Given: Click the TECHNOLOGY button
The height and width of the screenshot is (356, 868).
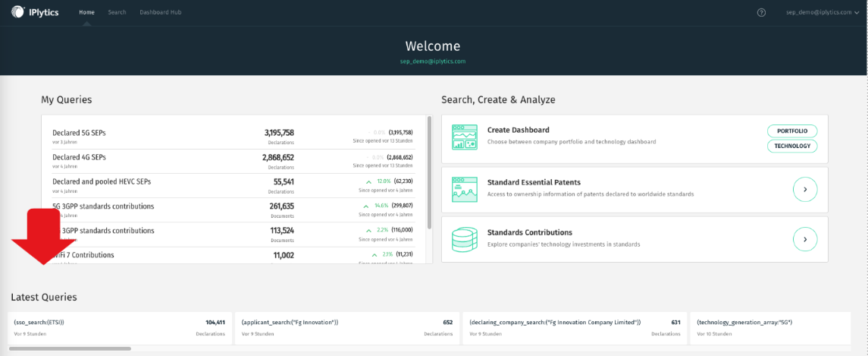Looking at the screenshot, I should (x=792, y=146).
